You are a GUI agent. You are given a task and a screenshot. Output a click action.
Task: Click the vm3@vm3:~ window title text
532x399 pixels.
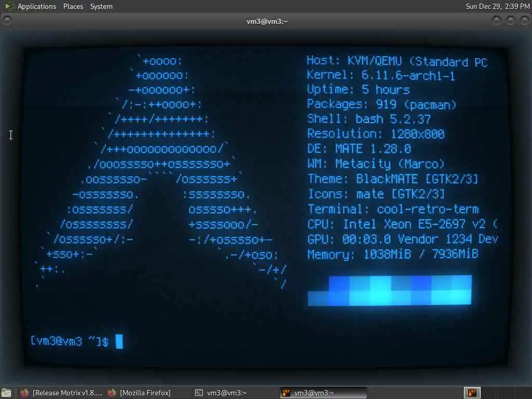pos(267,21)
